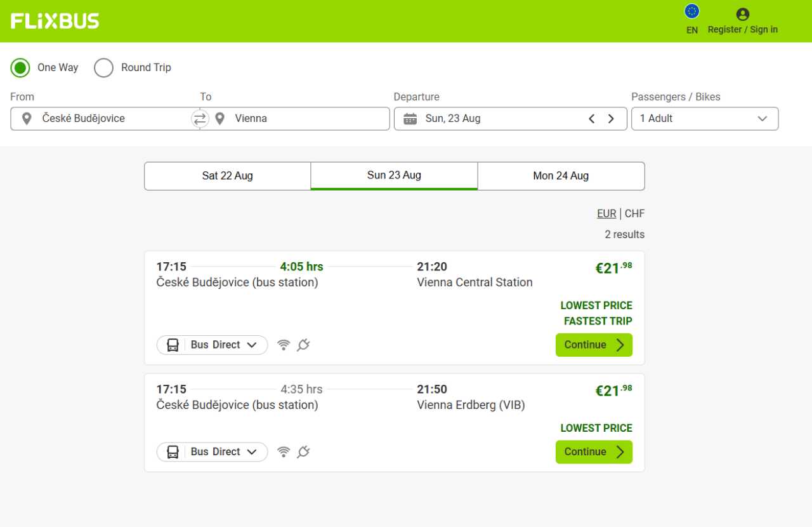Switch to the Mon 24 Aug tab
Screen dimensions: 812x527
tap(561, 176)
